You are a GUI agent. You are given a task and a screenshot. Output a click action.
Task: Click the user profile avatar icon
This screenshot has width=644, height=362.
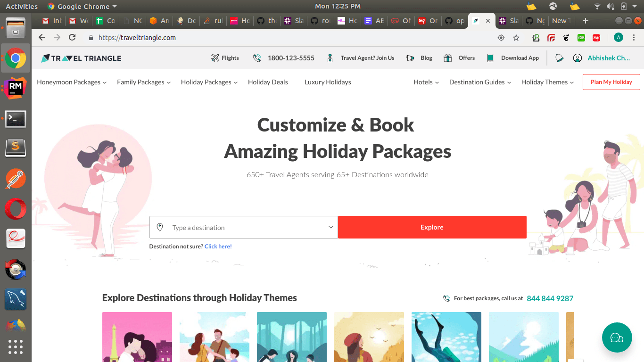(x=578, y=58)
